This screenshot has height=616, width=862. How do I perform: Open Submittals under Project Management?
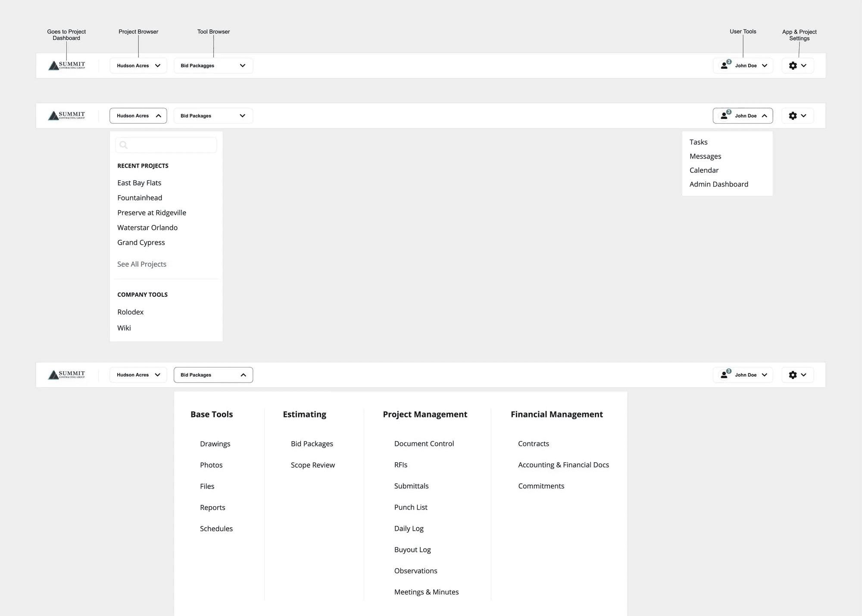pyautogui.click(x=411, y=486)
